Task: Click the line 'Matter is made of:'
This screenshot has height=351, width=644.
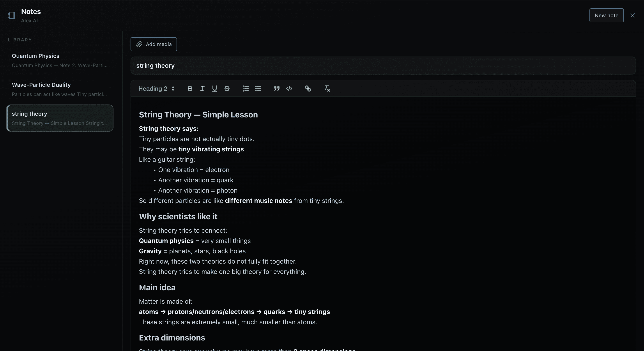Action: [x=166, y=301]
